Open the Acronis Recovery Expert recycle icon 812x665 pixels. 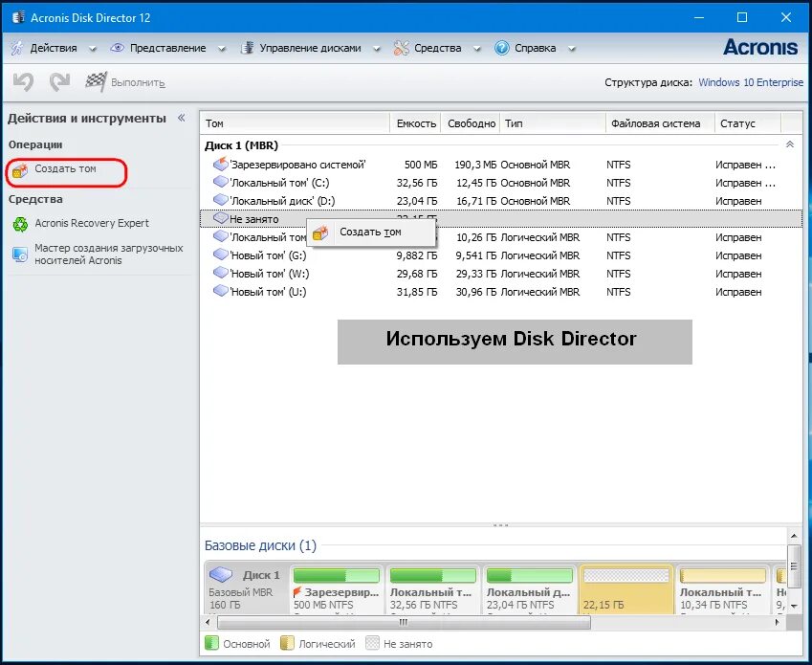(x=20, y=224)
